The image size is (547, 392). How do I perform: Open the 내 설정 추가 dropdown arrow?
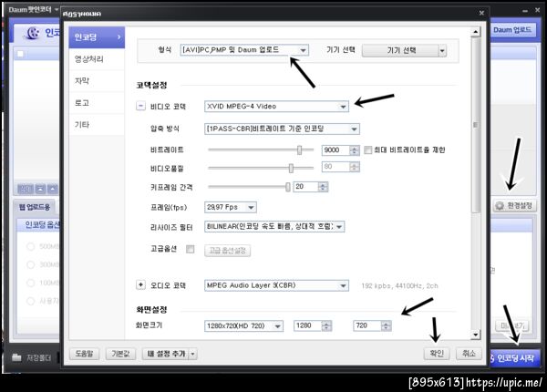point(193,354)
